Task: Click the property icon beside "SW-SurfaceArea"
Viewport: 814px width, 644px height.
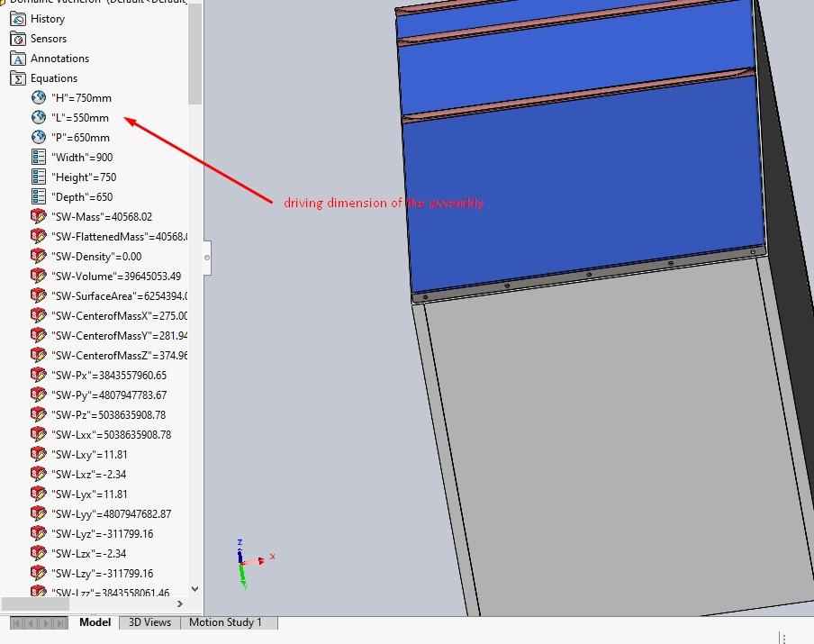Action: (39, 295)
